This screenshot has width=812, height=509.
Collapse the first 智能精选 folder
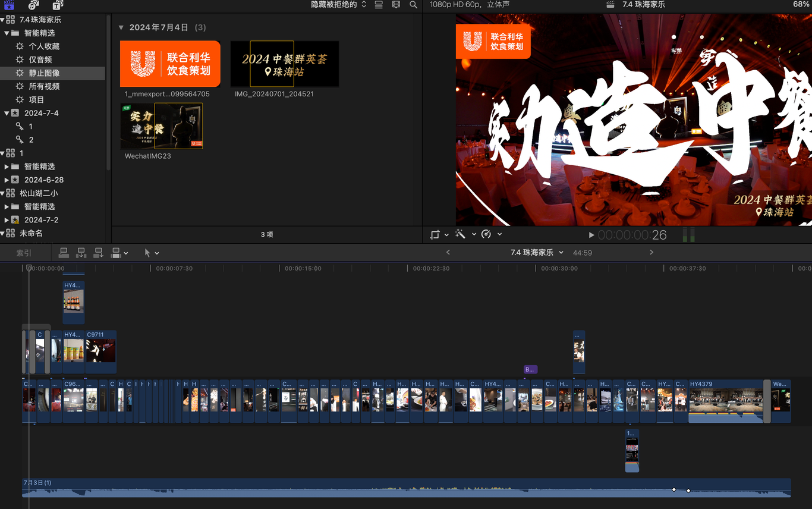pos(7,33)
